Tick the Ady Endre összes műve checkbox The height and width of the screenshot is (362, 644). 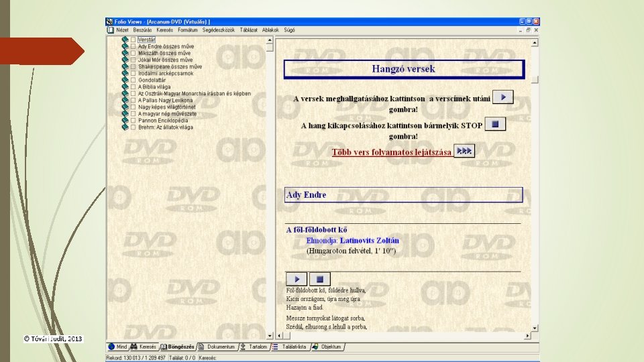tap(133, 46)
